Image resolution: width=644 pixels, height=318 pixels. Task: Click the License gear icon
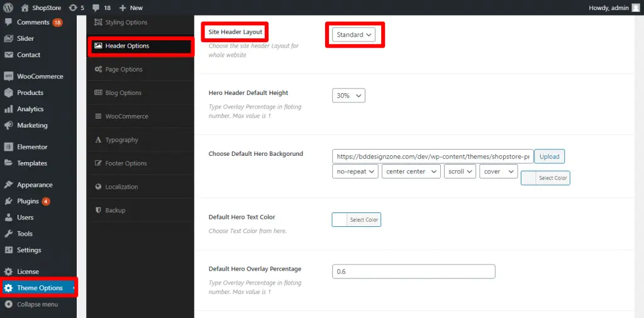8,271
